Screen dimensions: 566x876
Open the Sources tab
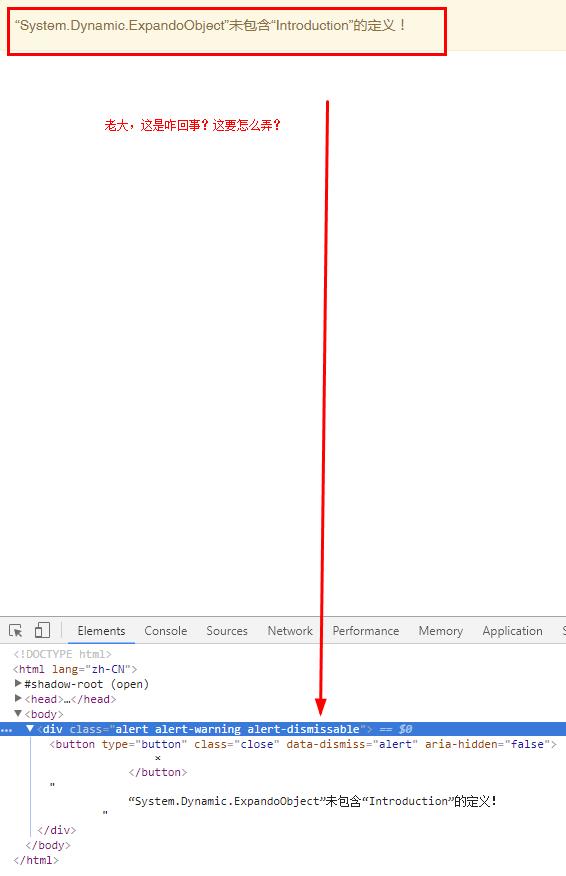click(x=227, y=631)
